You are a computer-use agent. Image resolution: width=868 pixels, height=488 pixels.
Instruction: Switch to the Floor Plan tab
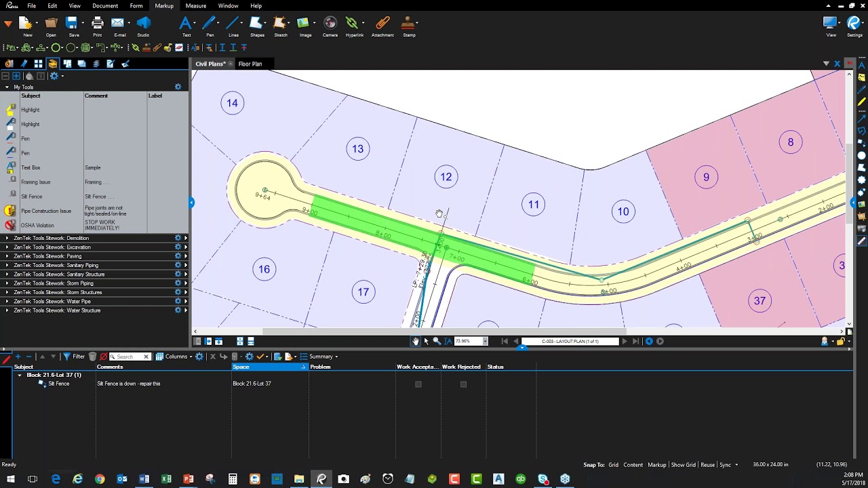(250, 64)
